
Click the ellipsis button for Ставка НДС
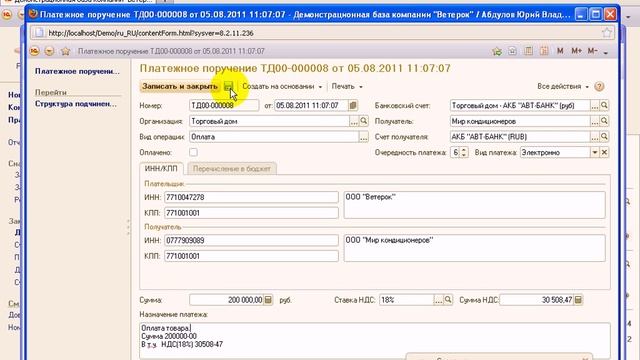coord(438,300)
